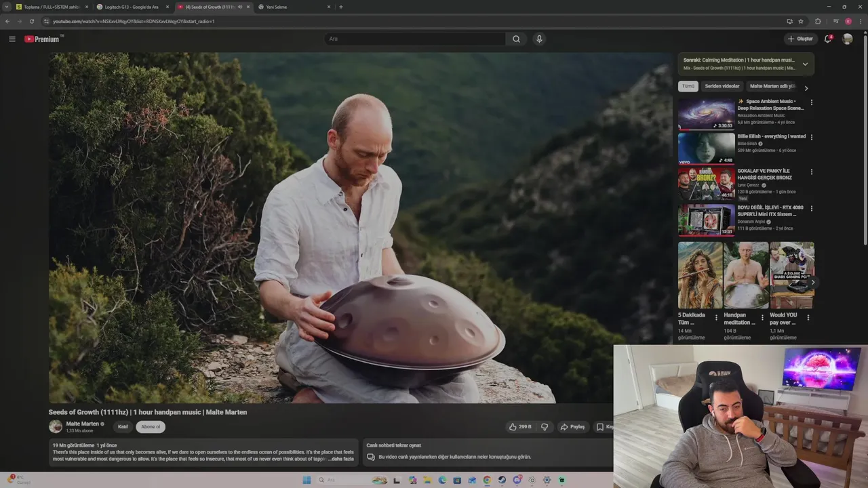The image size is (868, 488).
Task: Click the YouTube search input field
Action: [414, 39]
